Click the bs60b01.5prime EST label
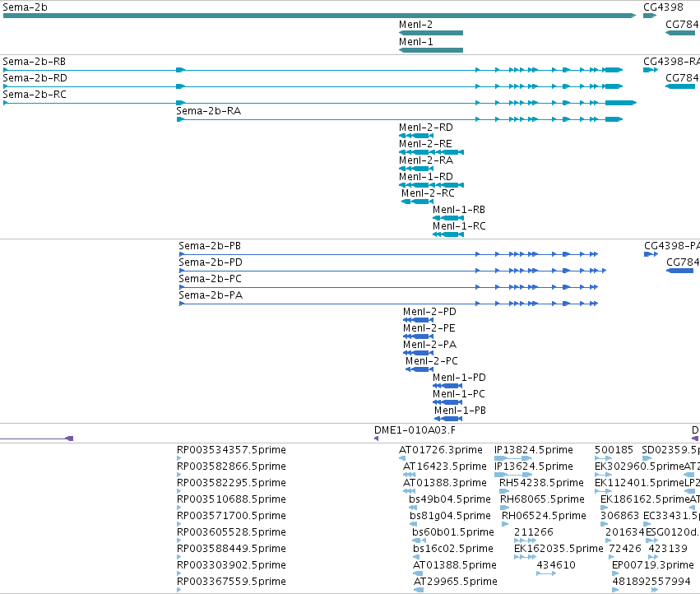Screen dimensions: 700x594 coord(452,532)
